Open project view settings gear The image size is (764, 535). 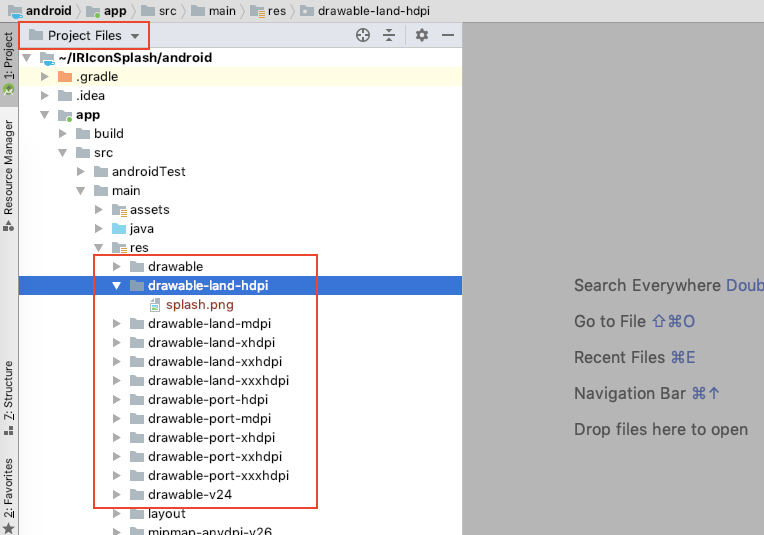421,35
